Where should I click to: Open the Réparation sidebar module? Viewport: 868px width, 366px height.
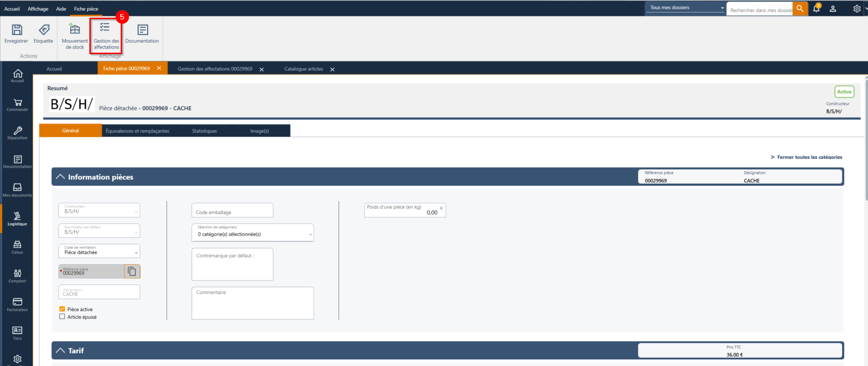pos(17,133)
